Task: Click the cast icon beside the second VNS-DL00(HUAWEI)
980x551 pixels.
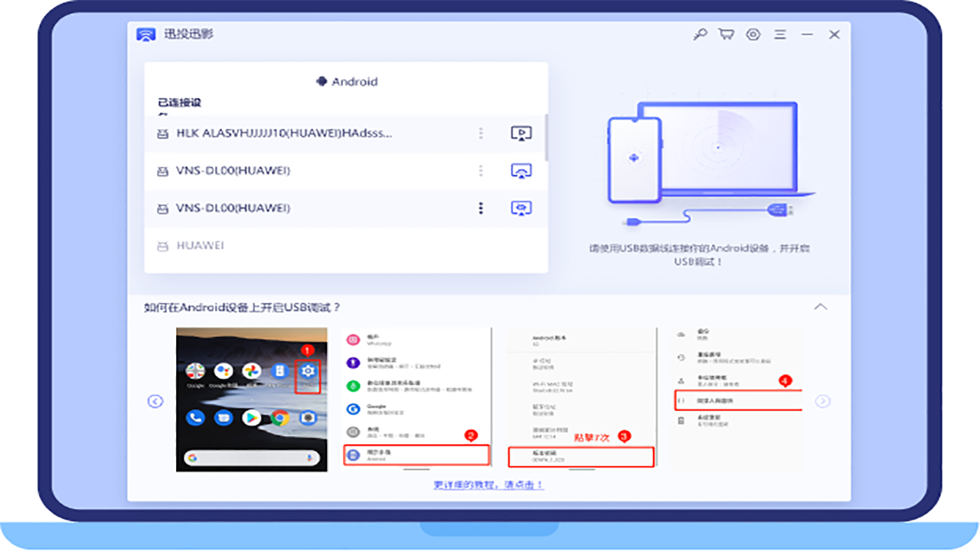Action: tap(523, 207)
